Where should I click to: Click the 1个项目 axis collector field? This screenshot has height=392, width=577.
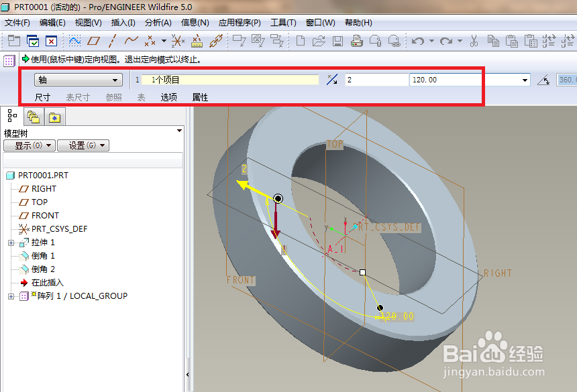click(230, 80)
